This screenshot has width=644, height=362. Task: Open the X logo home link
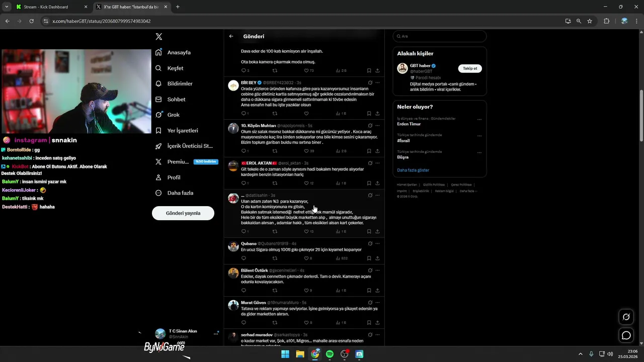[159, 37]
